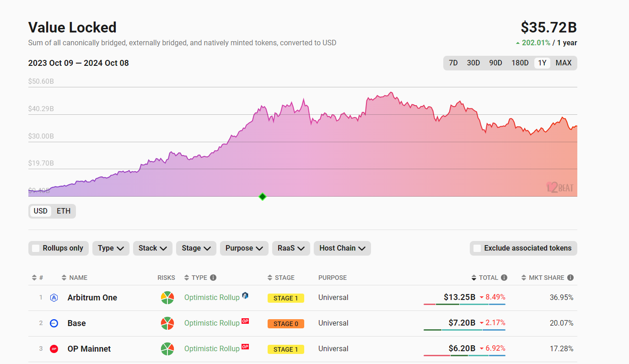Click the Arbitrum One risk pie icon
Image resolution: width=629 pixels, height=364 pixels.
(167, 298)
